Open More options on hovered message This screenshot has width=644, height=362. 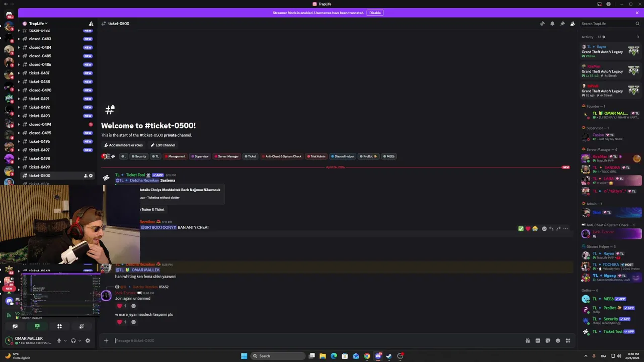tap(566, 229)
